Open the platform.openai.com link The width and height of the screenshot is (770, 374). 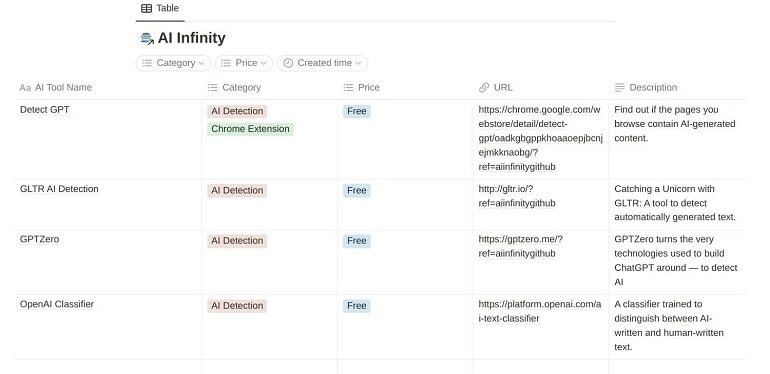pos(540,311)
